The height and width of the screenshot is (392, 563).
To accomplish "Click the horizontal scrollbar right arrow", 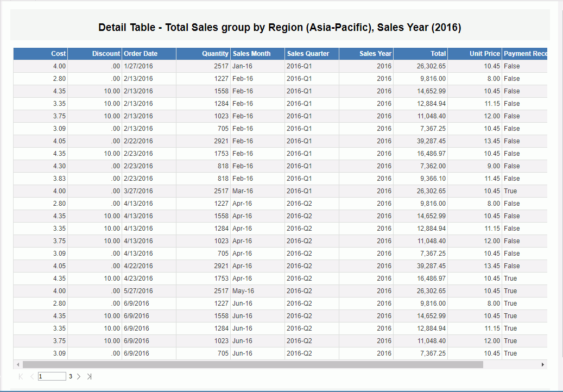I will (542, 365).
